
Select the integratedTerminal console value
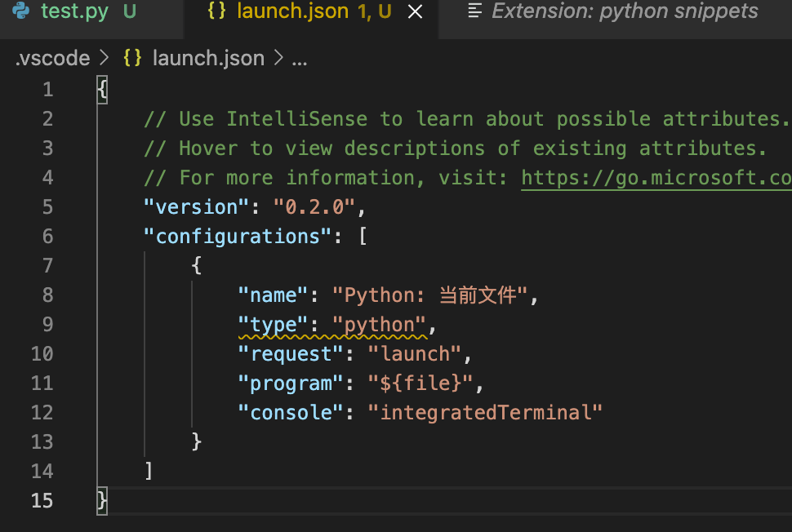(x=487, y=412)
